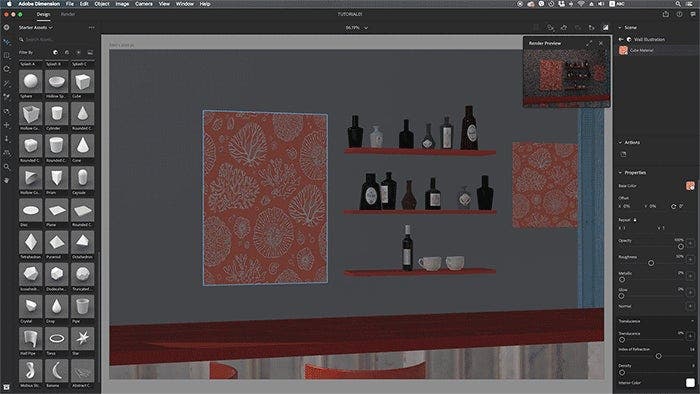Select the Pan camera tool

pos(6,125)
